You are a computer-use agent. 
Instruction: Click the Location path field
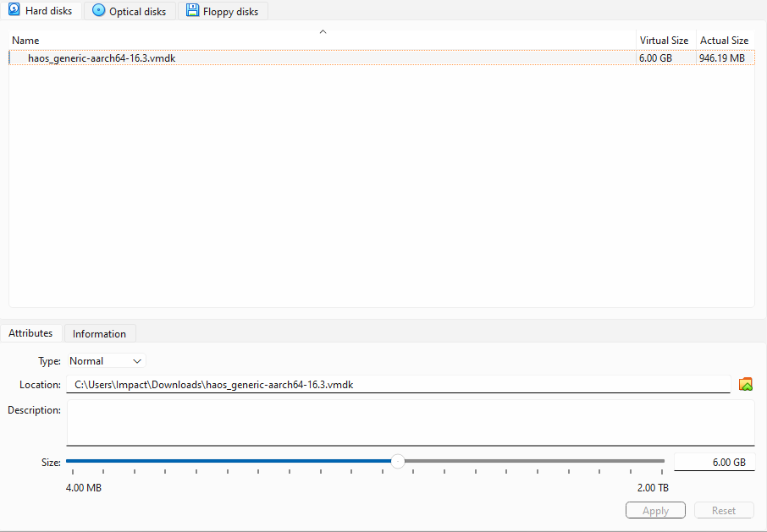[398, 384]
